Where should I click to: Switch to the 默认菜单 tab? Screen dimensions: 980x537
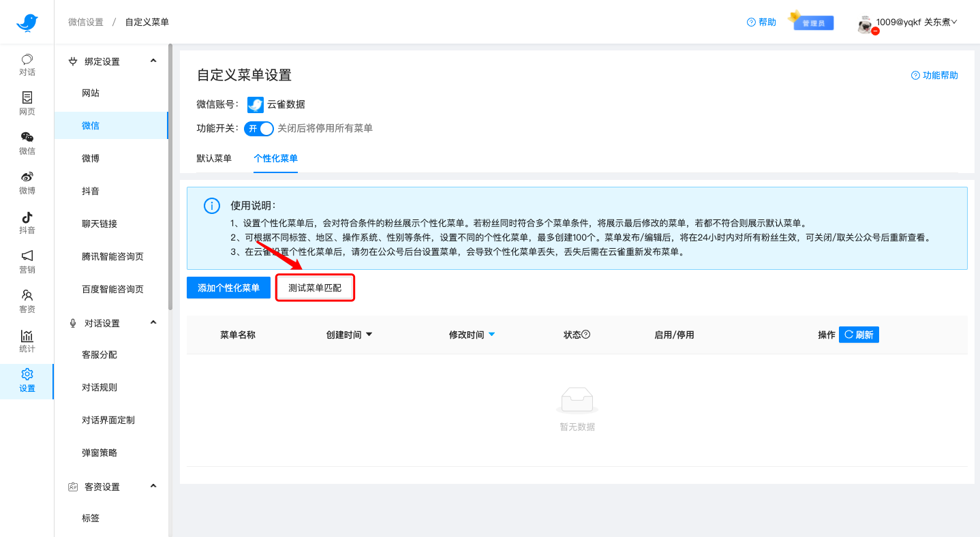tap(214, 157)
